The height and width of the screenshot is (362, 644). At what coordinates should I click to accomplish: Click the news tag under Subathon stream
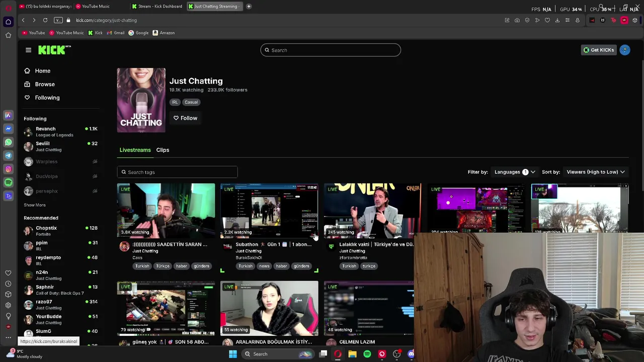point(264,266)
